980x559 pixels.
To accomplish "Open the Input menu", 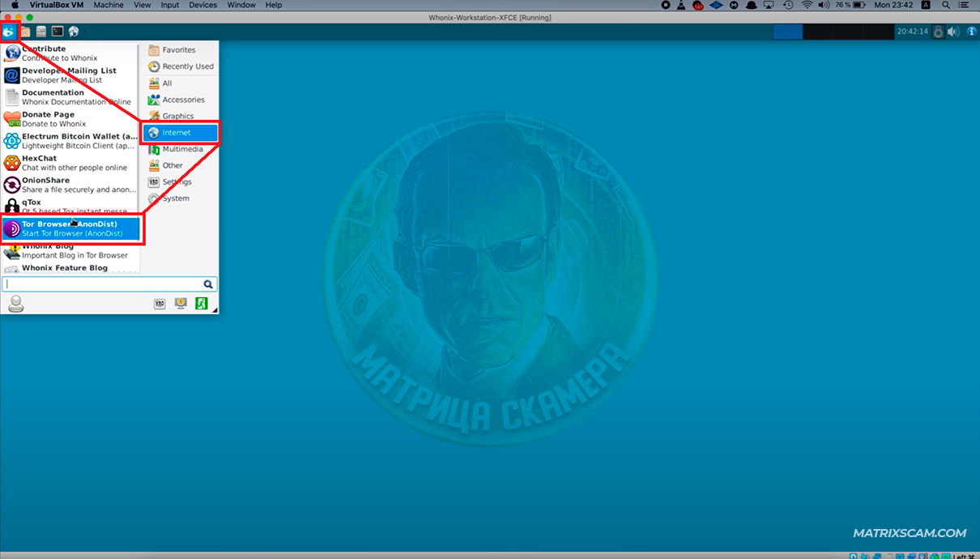I will tap(170, 5).
